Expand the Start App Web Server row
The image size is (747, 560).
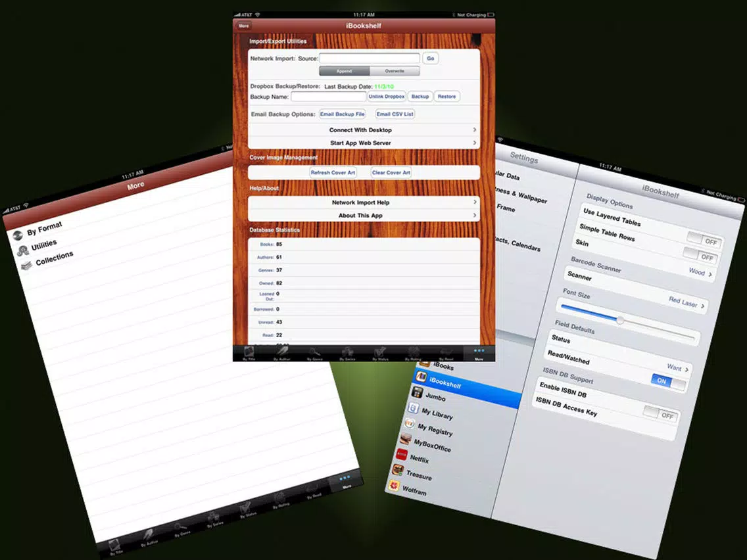pyautogui.click(x=364, y=143)
